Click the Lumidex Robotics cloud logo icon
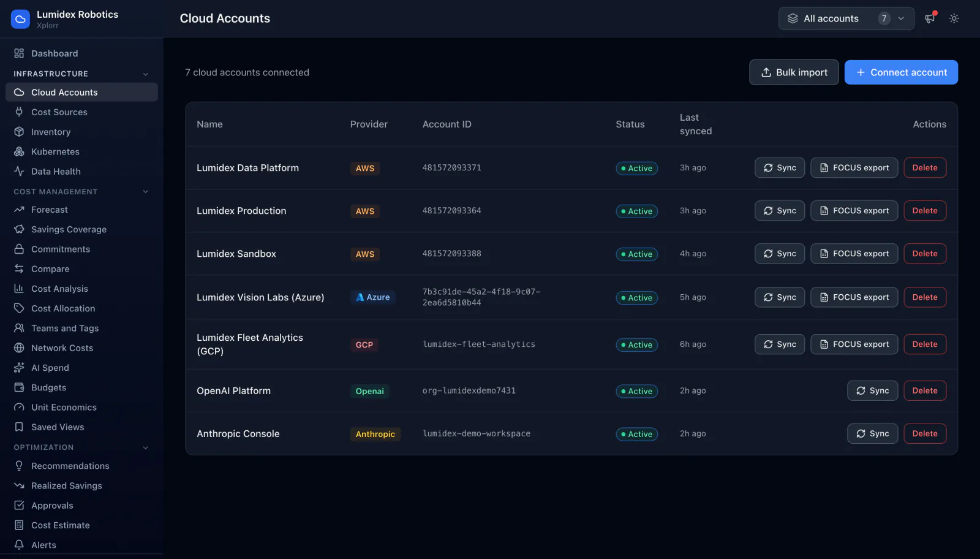The width and height of the screenshot is (980, 559). click(x=20, y=19)
